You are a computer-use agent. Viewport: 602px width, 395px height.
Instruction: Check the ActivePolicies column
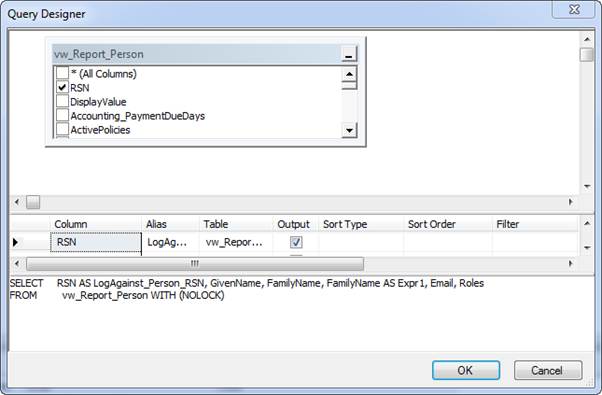pos(62,129)
